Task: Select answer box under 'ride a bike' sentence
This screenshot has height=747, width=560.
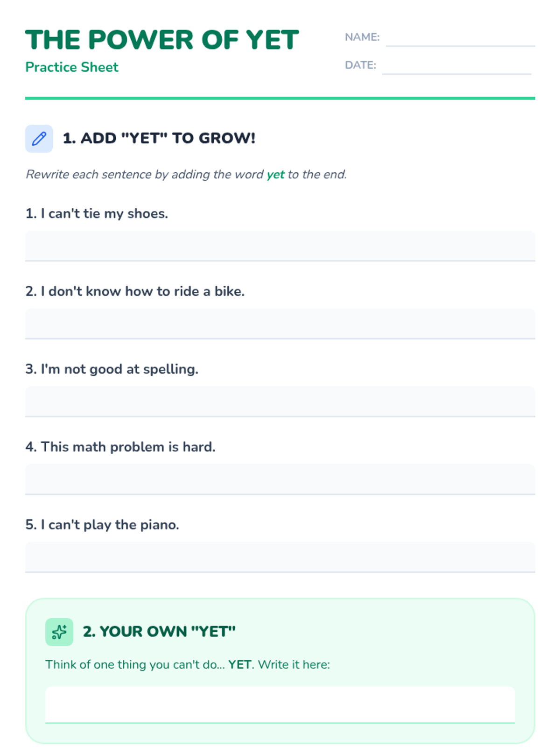Action: point(280,324)
